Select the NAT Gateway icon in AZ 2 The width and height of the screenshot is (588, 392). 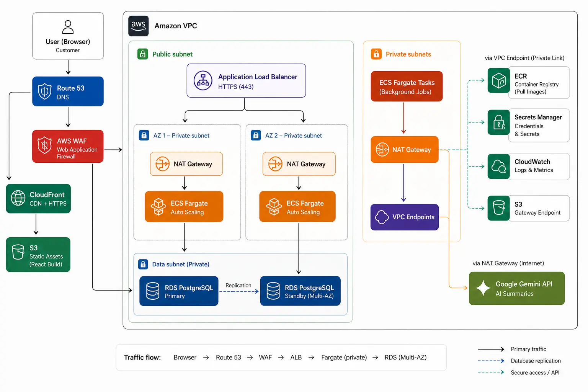click(275, 164)
